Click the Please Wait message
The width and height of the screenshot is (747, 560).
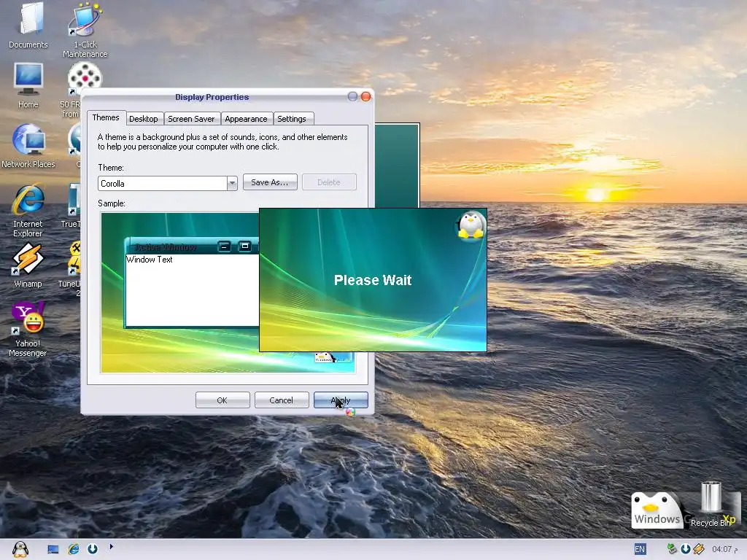click(x=373, y=280)
